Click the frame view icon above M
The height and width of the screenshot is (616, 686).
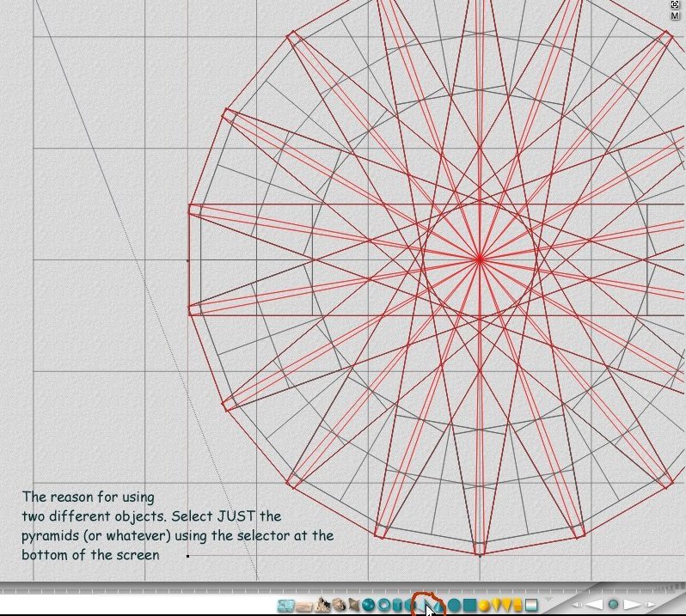coord(675,4)
